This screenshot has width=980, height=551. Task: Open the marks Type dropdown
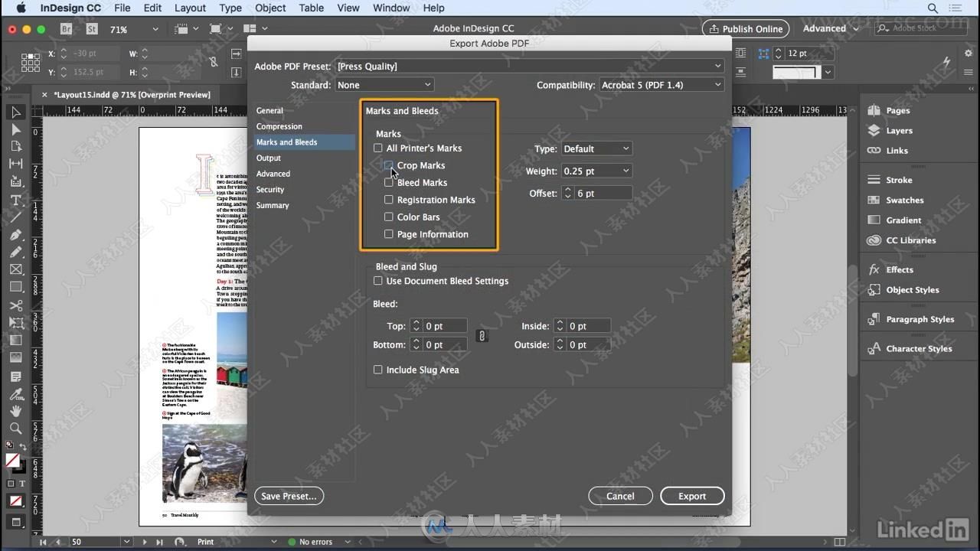(596, 148)
